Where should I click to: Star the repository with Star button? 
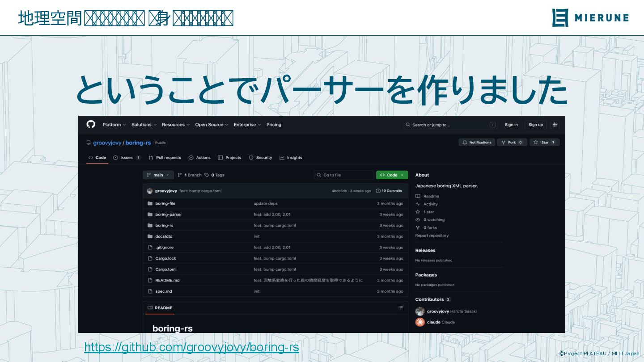point(545,143)
